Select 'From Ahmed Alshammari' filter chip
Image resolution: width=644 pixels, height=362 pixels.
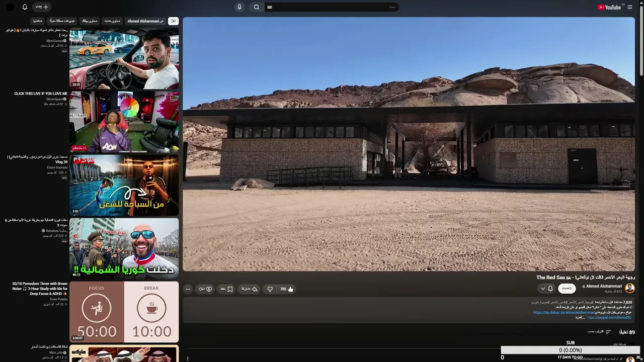point(145,21)
